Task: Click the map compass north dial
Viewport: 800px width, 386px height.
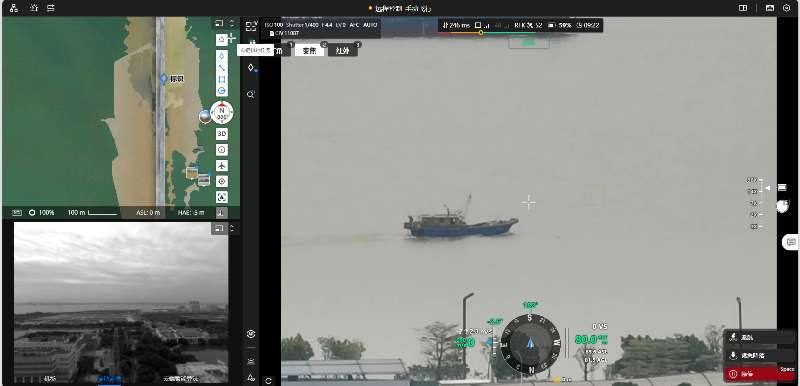Action: (222, 112)
